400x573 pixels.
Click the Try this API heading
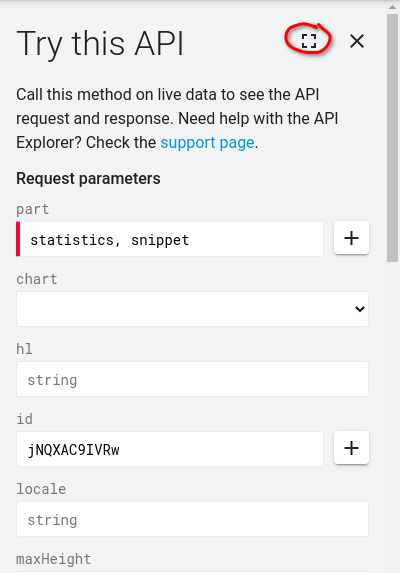pos(100,44)
